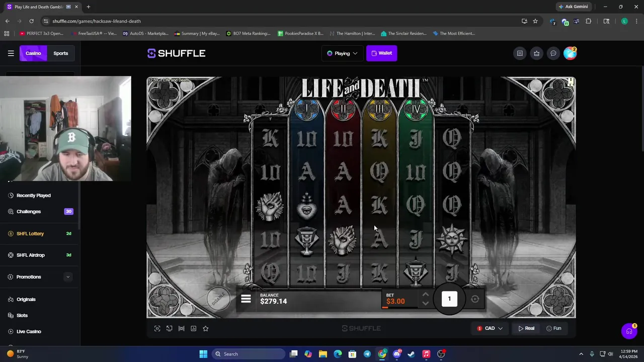Image resolution: width=644 pixels, height=362 pixels.
Task: Open the chart stats icon below the game
Action: pyautogui.click(x=193, y=329)
